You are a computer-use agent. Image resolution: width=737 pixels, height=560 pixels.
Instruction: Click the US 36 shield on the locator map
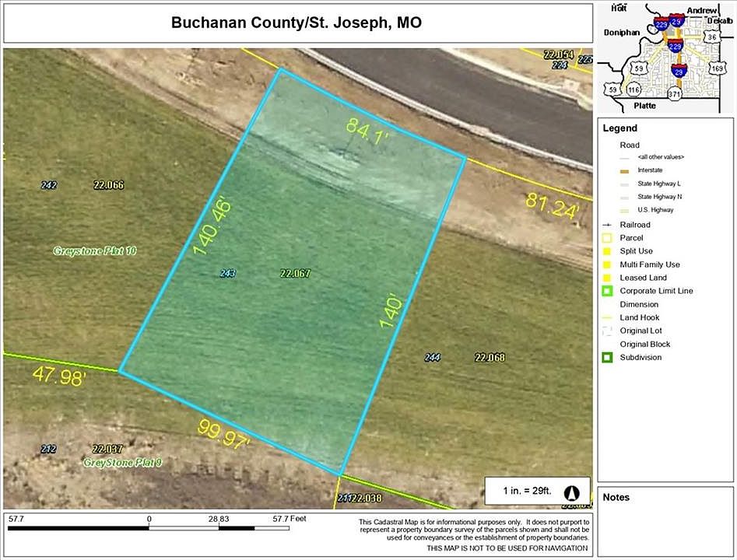coord(712,37)
